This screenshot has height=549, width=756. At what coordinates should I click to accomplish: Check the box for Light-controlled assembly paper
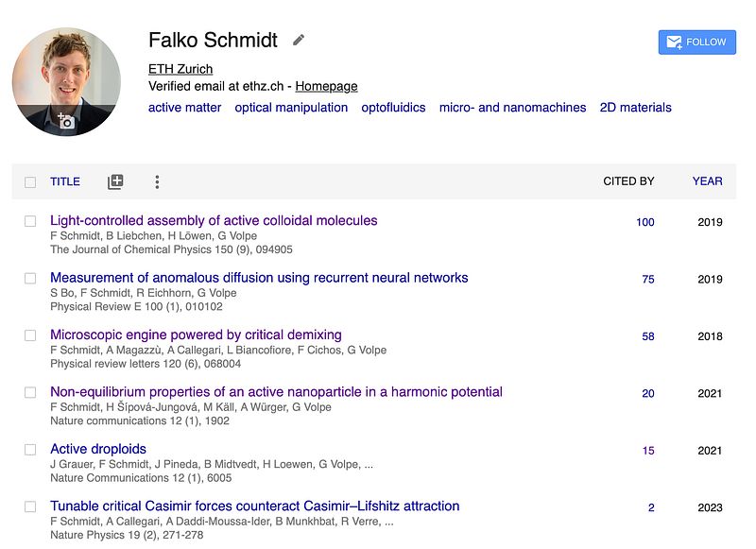pyautogui.click(x=30, y=221)
